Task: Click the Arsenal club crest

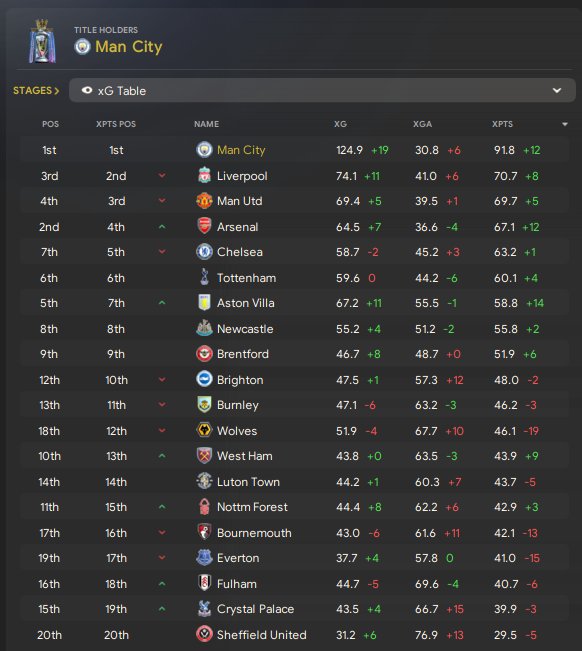Action: coord(204,227)
